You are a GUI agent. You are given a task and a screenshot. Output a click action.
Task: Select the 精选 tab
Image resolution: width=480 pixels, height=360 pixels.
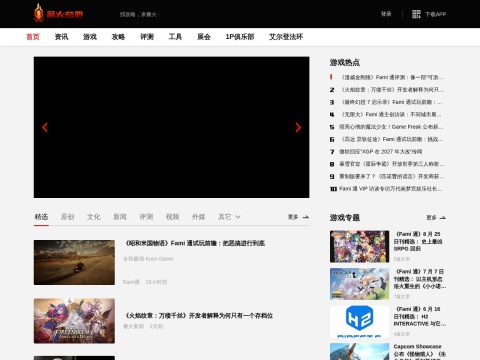point(41,217)
